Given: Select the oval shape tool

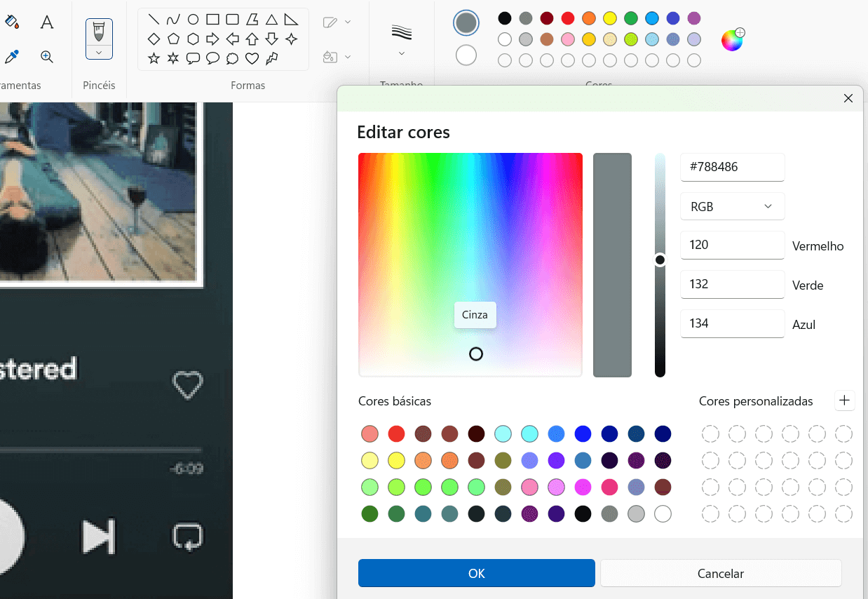Looking at the screenshot, I should [193, 20].
